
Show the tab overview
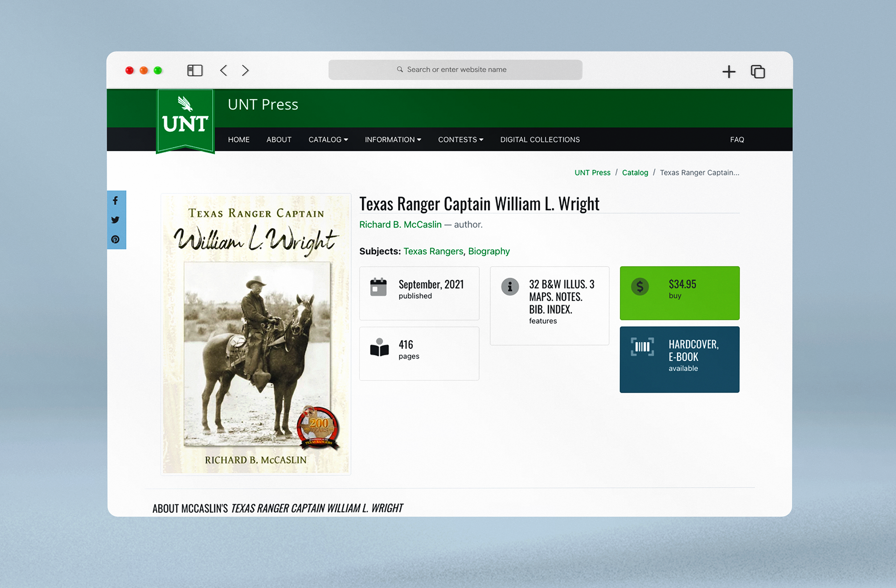coord(758,71)
